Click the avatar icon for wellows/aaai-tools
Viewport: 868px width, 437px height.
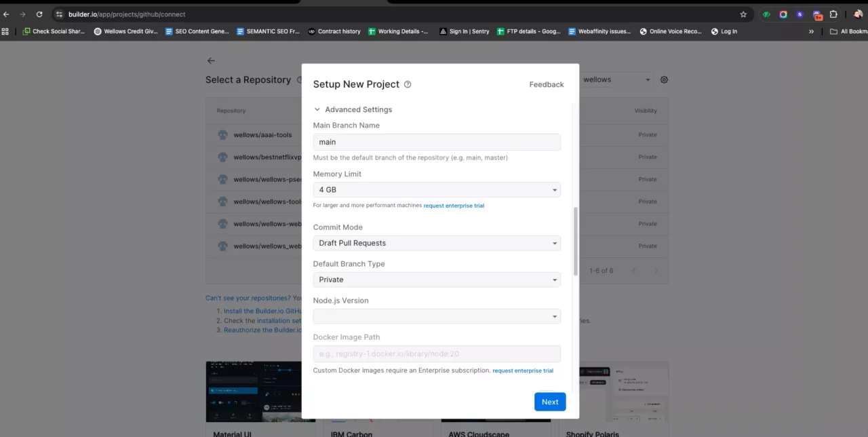tap(222, 135)
